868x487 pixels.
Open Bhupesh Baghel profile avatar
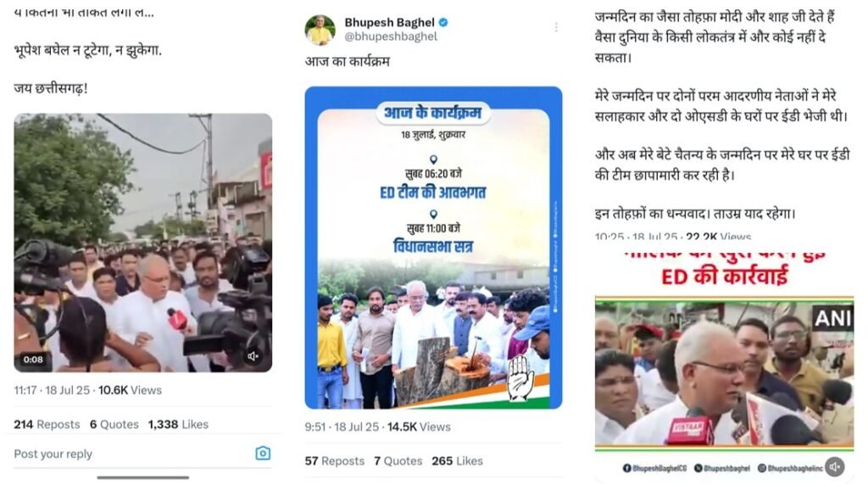(320, 30)
